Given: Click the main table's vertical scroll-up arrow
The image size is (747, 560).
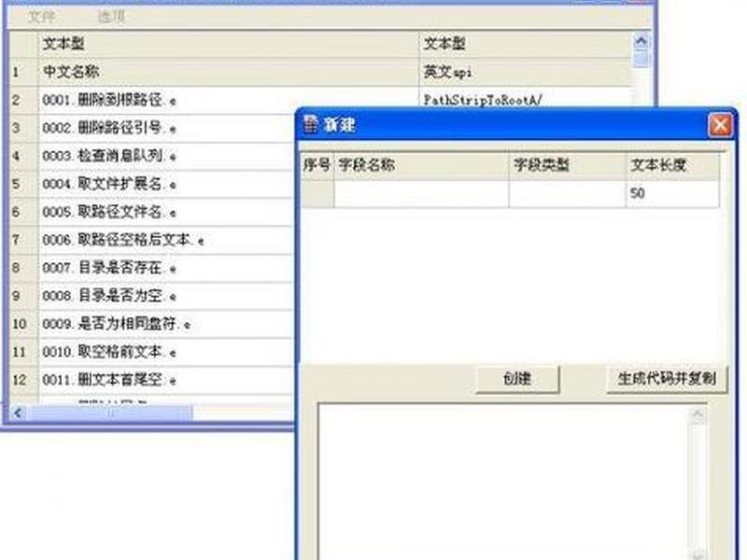Looking at the screenshot, I should (641, 41).
